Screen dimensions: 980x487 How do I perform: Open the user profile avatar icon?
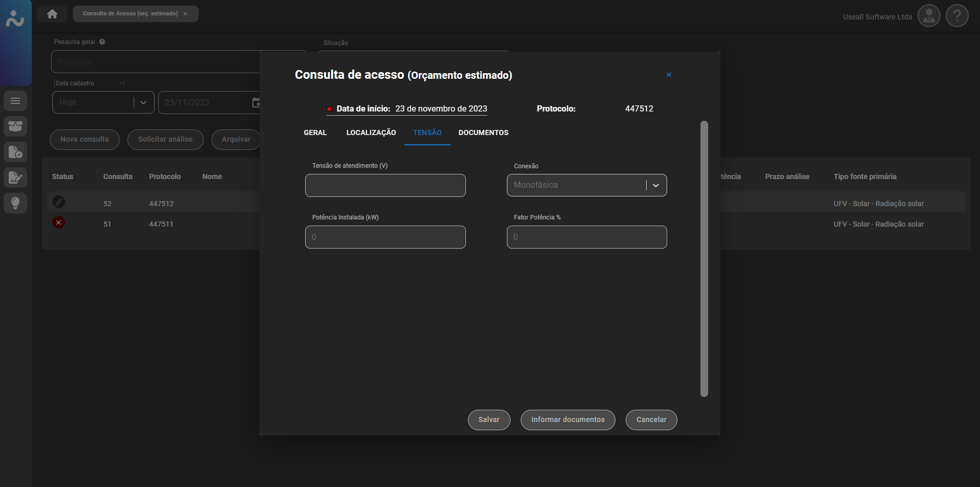point(929,16)
